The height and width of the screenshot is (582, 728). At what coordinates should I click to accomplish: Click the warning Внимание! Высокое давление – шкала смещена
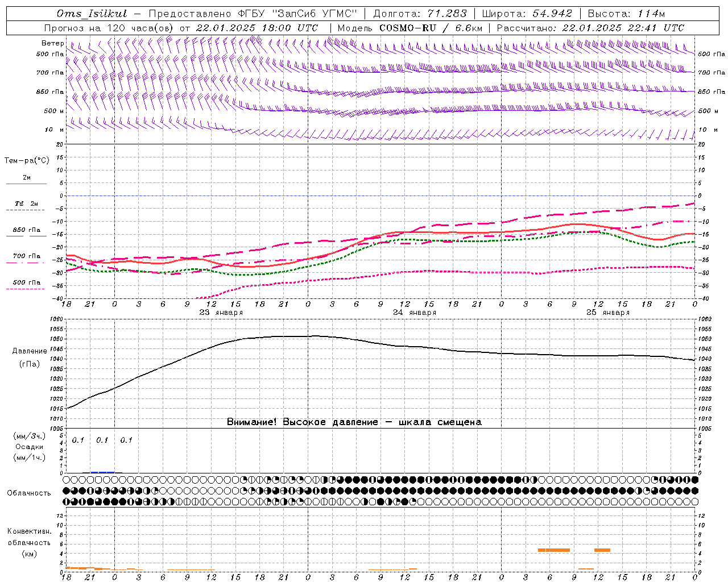(x=354, y=422)
